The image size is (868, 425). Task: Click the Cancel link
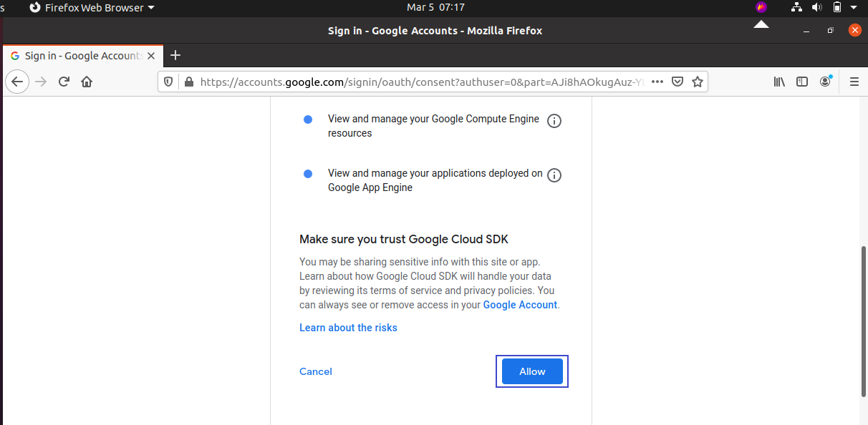(x=316, y=371)
